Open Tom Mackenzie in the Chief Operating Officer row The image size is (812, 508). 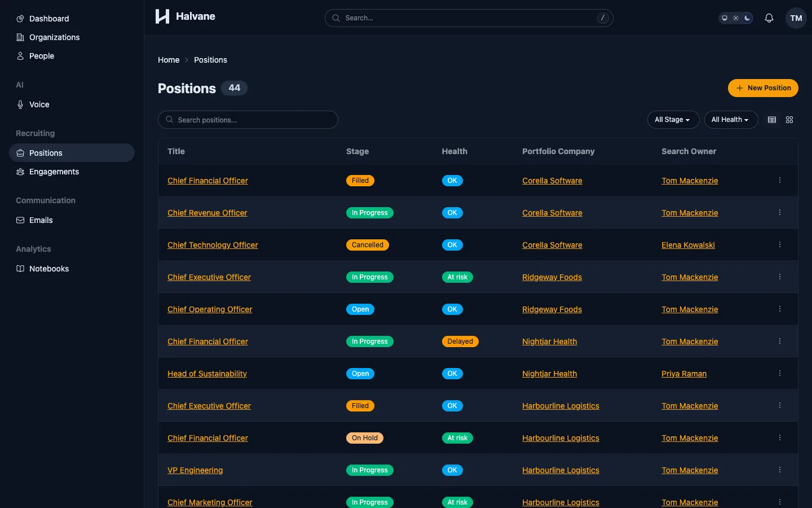[x=690, y=309]
